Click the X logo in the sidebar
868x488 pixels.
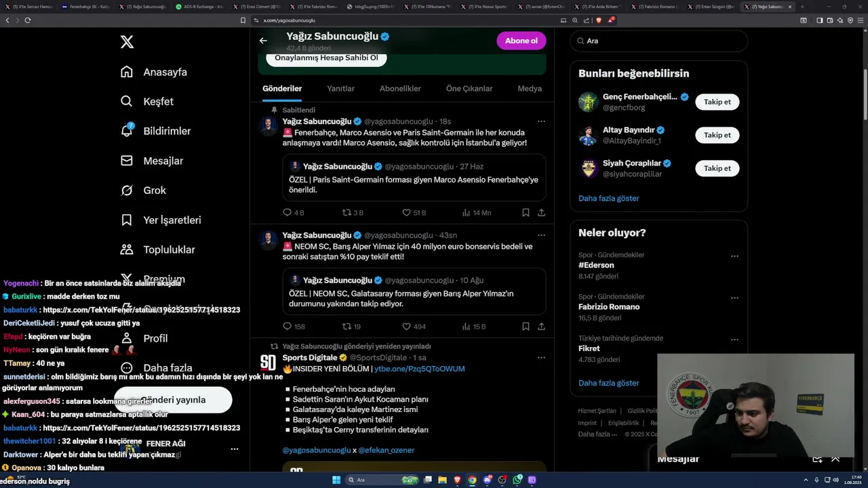point(127,42)
